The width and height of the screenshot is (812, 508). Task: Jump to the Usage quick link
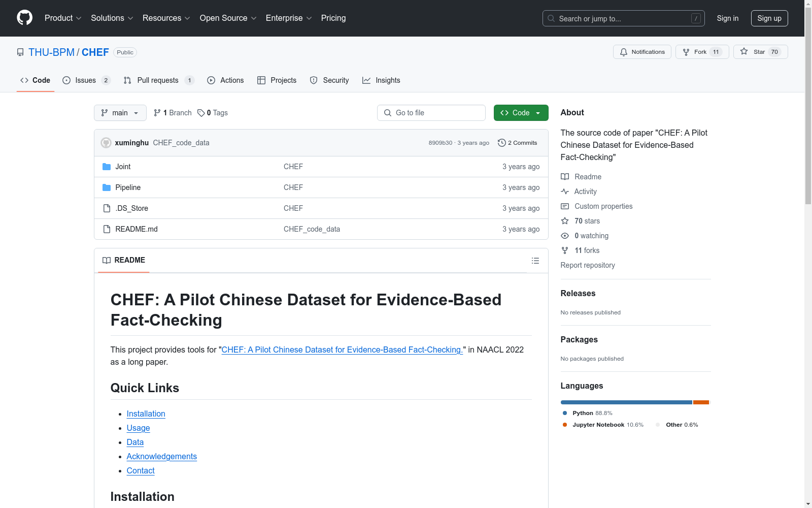(139, 428)
